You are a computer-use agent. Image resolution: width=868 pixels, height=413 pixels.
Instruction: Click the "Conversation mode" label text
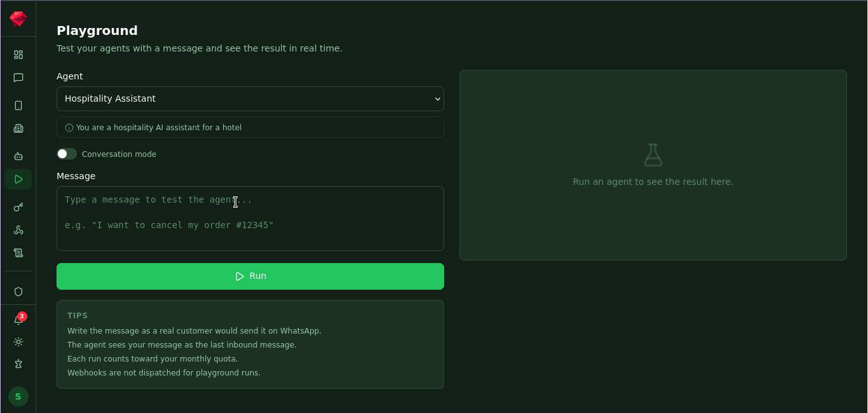pos(119,154)
